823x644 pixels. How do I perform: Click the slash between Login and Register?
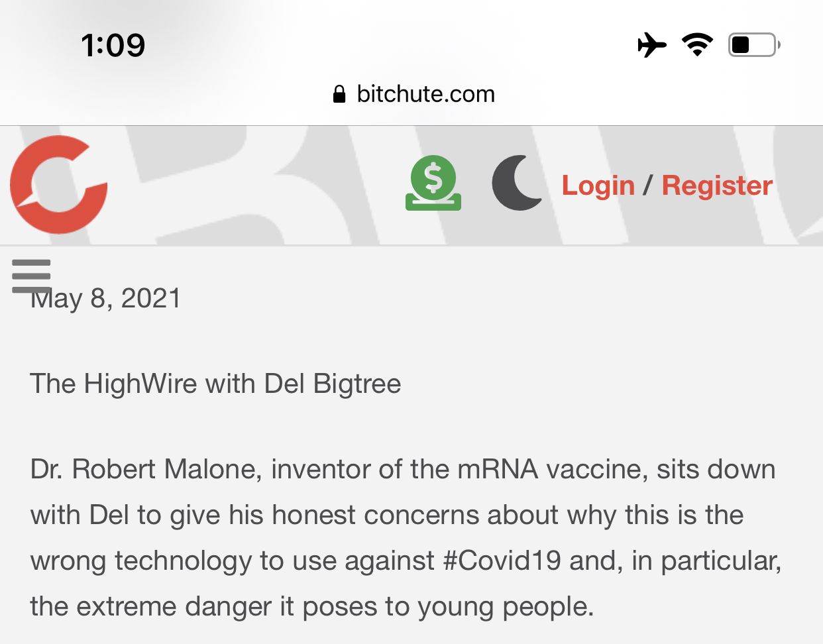pos(648,186)
